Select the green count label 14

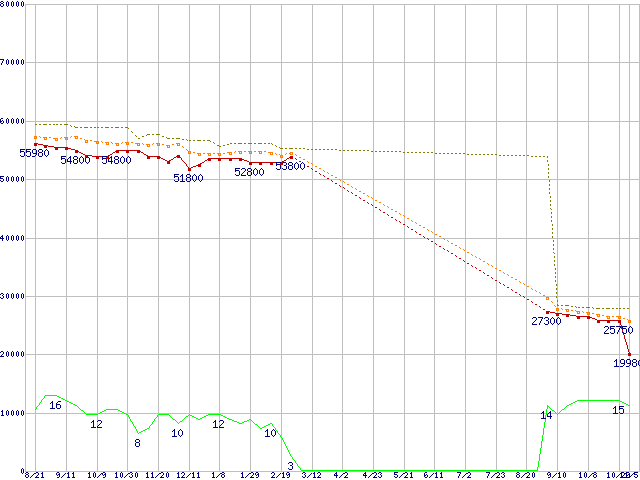pyautogui.click(x=546, y=415)
